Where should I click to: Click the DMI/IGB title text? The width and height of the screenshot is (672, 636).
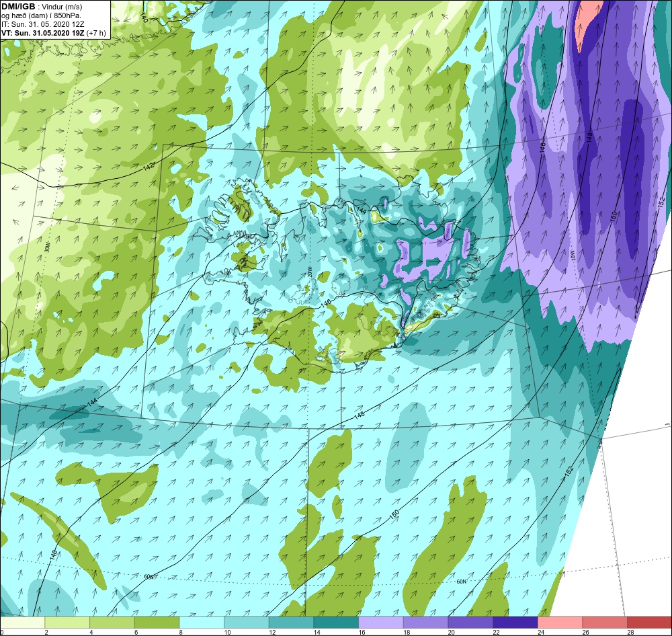(x=18, y=7)
